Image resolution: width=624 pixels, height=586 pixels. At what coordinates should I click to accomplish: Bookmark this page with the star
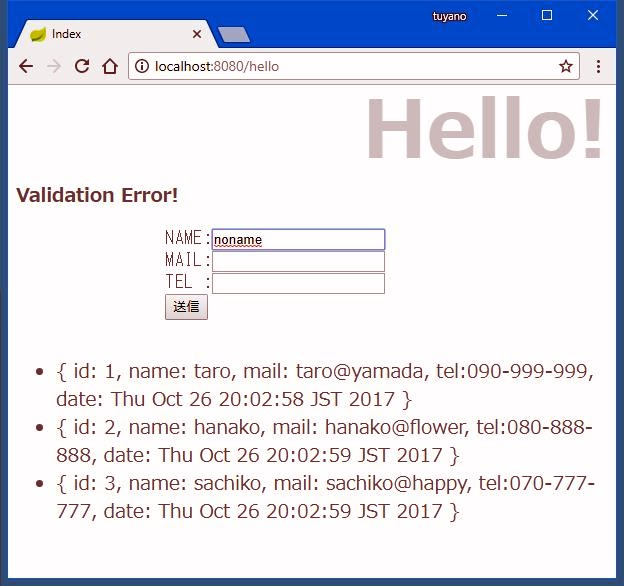click(566, 67)
